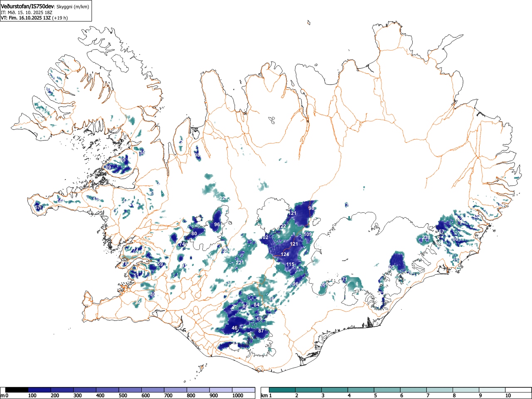
Task: Click the 238 visibility value on the map
Action: coord(426,238)
